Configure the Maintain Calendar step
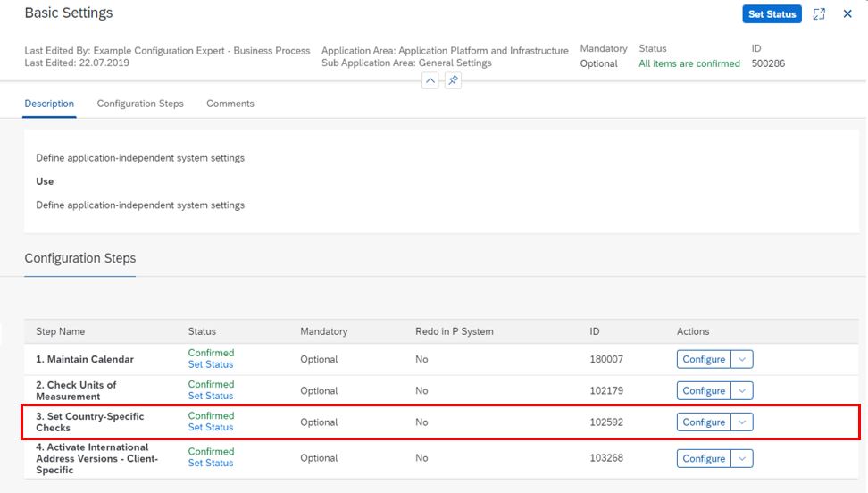 point(704,359)
